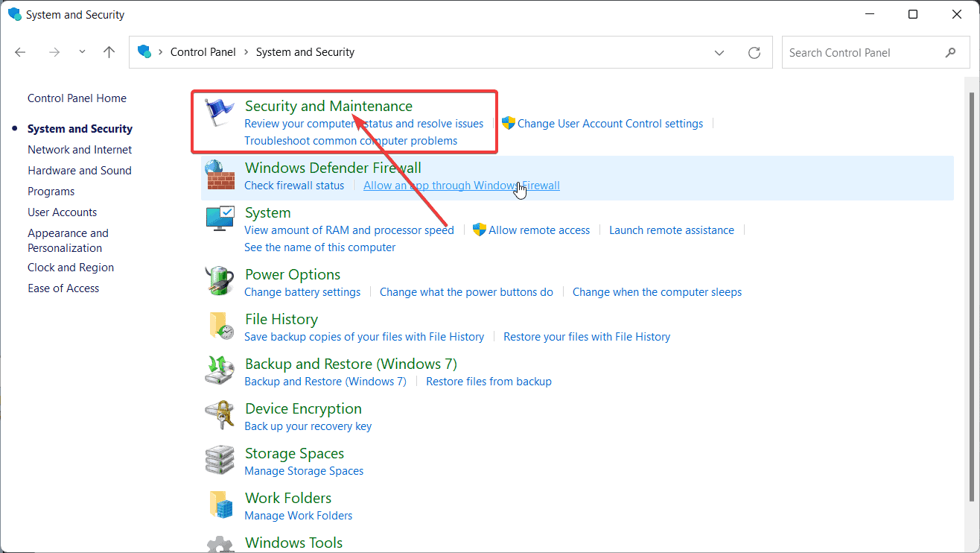This screenshot has height=553, width=980.
Task: Go back using the back arrow
Action: point(20,52)
